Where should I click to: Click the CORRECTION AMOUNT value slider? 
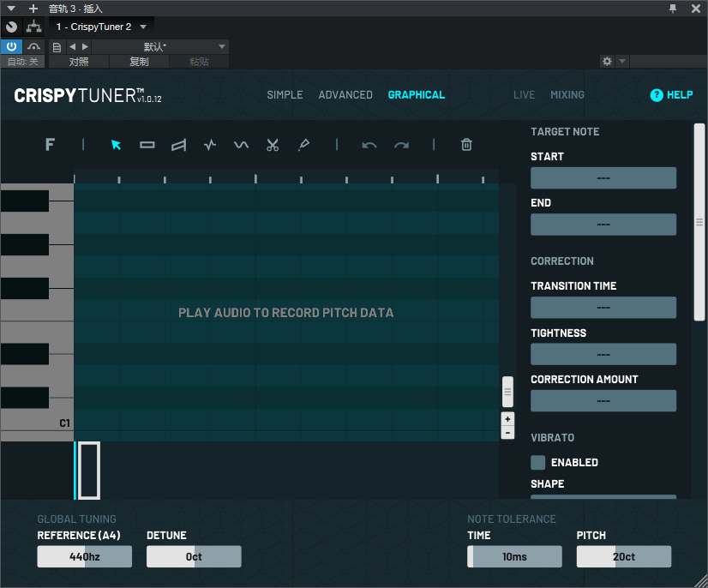(x=603, y=400)
